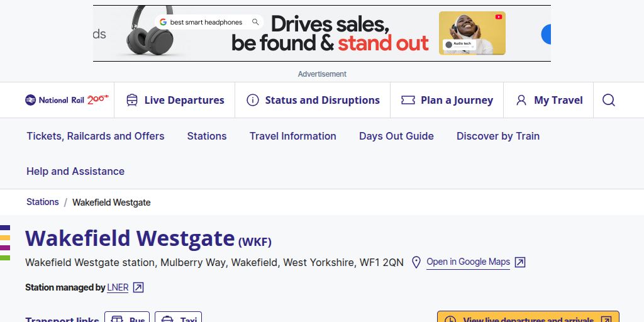Viewport: 644px width, 322px height.
Task: Open Help and Assistance section
Action: click(75, 171)
